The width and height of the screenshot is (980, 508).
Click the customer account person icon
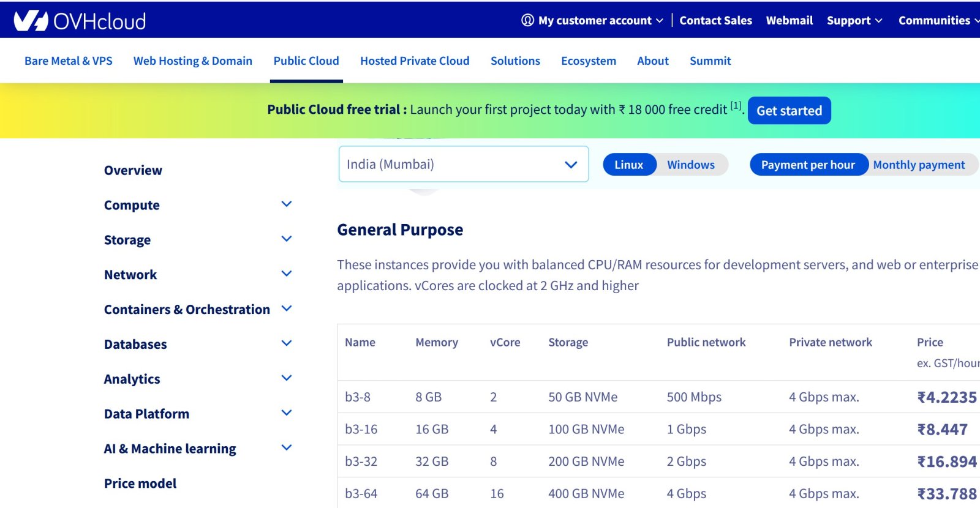pos(527,20)
